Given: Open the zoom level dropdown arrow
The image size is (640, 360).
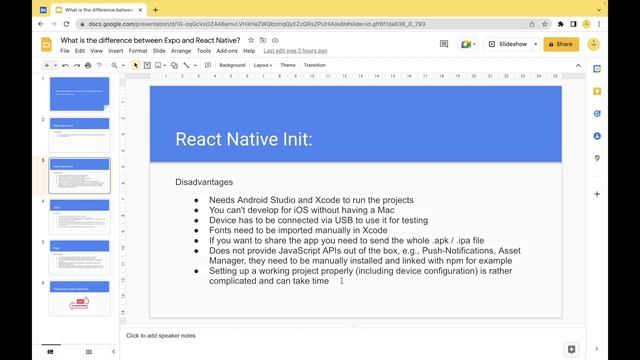Looking at the screenshot, I should (123, 65).
